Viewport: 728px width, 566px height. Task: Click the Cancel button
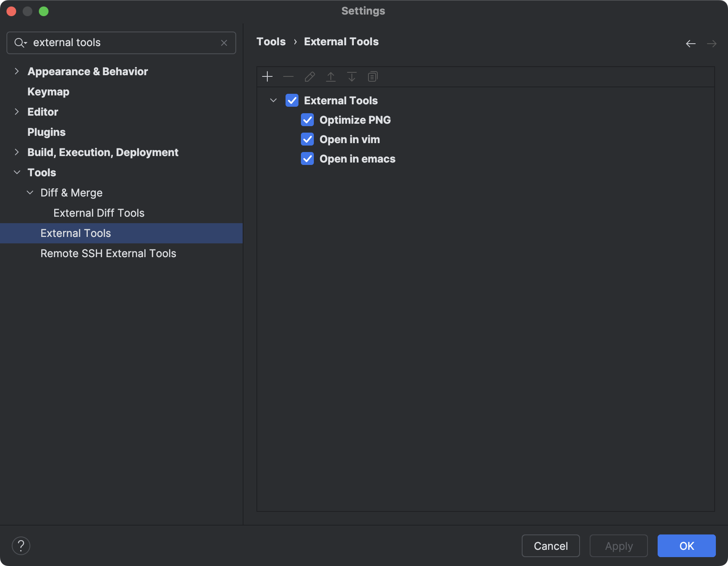tap(550, 546)
